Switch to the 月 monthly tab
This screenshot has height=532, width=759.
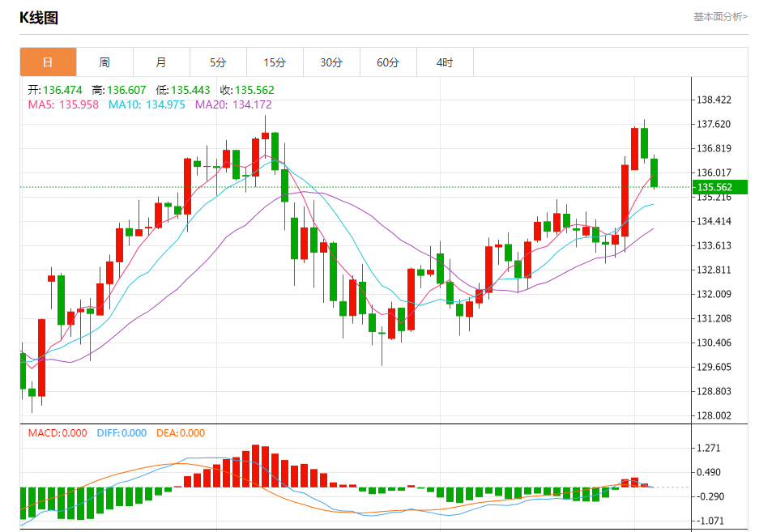(x=161, y=62)
